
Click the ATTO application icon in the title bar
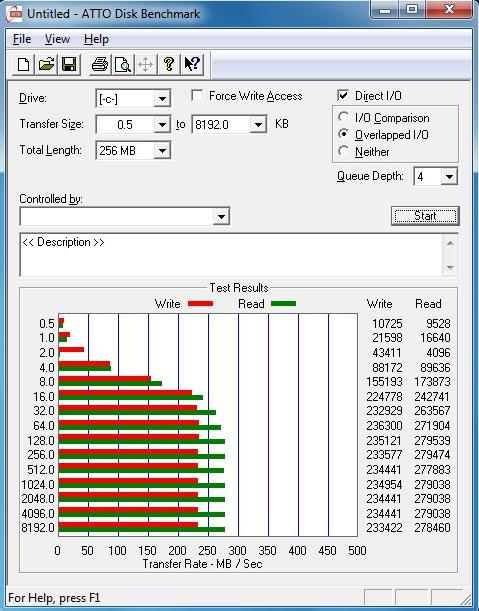14,14
